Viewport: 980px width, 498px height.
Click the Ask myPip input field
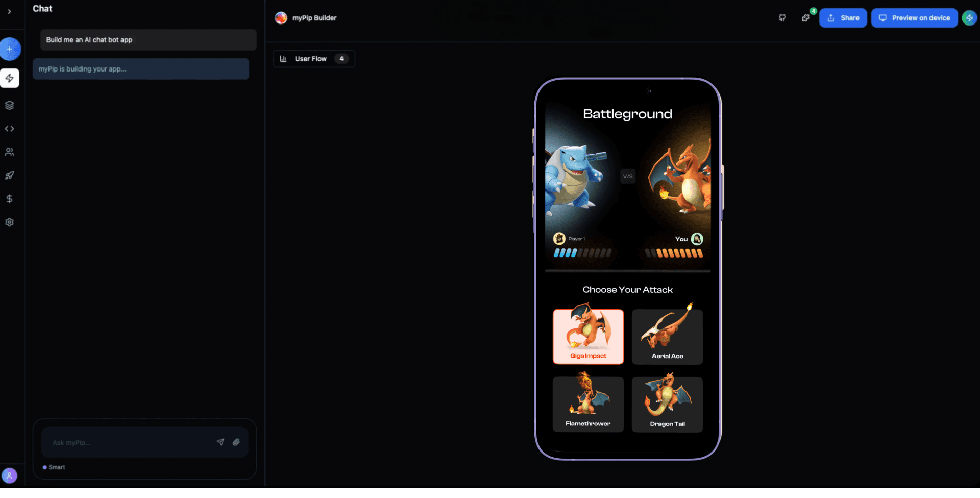[130, 442]
